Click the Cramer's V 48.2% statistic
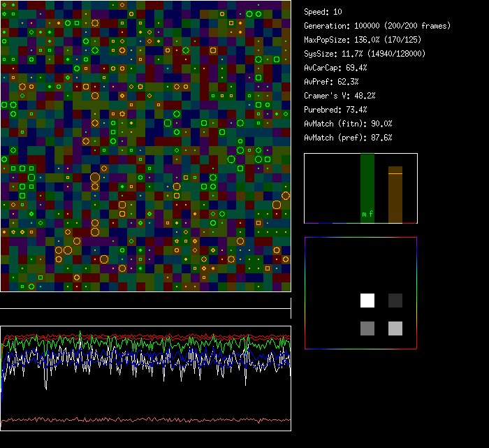The width and height of the screenshot is (489, 448). (x=340, y=96)
